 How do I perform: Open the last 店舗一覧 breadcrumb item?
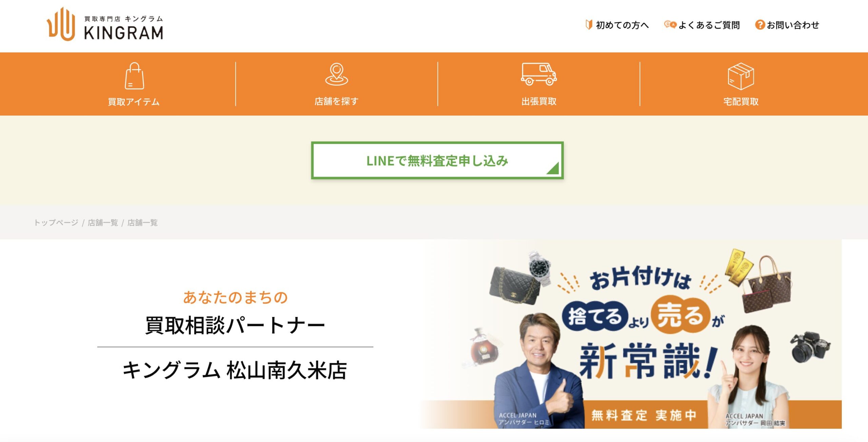coord(142,222)
